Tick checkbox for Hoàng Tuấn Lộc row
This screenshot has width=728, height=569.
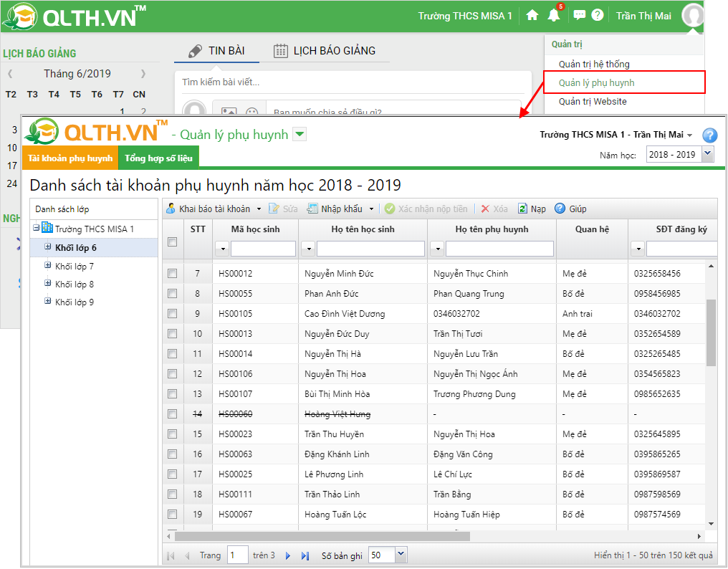pyautogui.click(x=172, y=515)
